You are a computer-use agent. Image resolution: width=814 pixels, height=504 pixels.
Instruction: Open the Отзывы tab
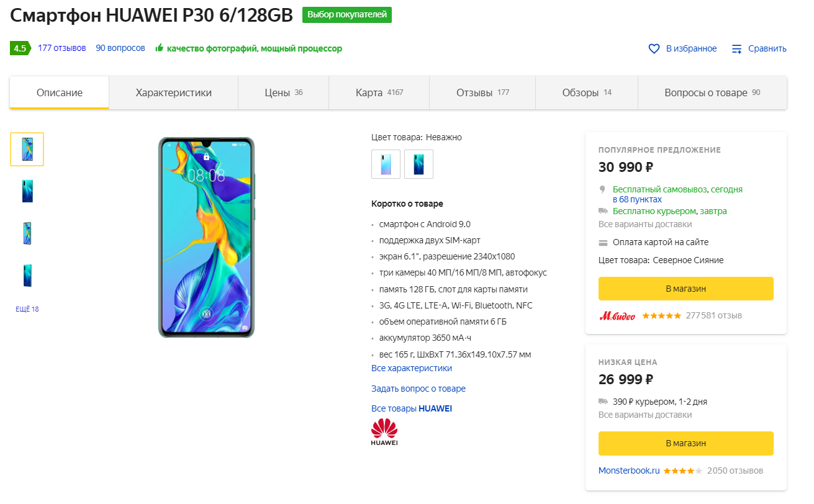pos(482,92)
